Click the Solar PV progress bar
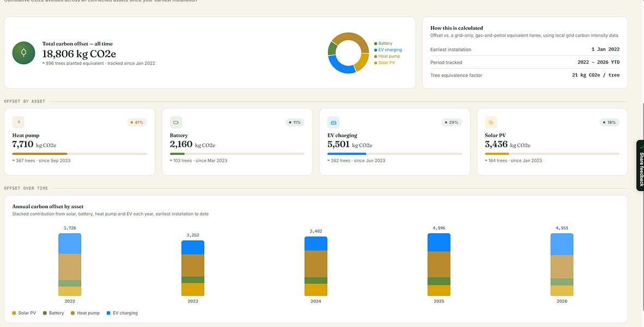Screen dimensions: 644x327 [x=552, y=154]
